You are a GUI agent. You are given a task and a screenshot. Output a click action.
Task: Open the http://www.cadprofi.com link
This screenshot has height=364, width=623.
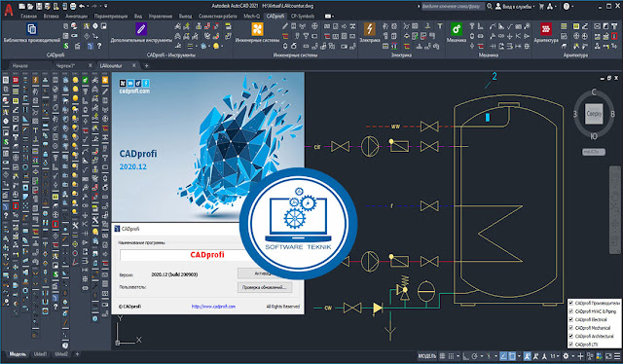coord(213,307)
